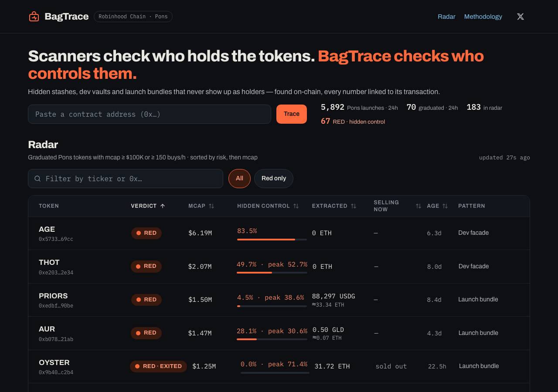
Task: Click the RED badge in AUR row
Action: [x=146, y=333]
